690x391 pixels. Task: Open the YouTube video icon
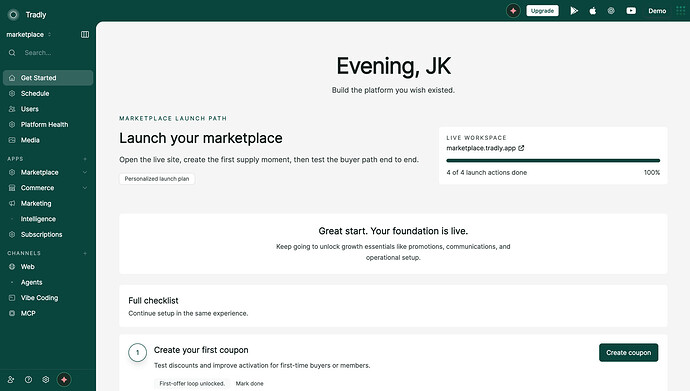(631, 11)
